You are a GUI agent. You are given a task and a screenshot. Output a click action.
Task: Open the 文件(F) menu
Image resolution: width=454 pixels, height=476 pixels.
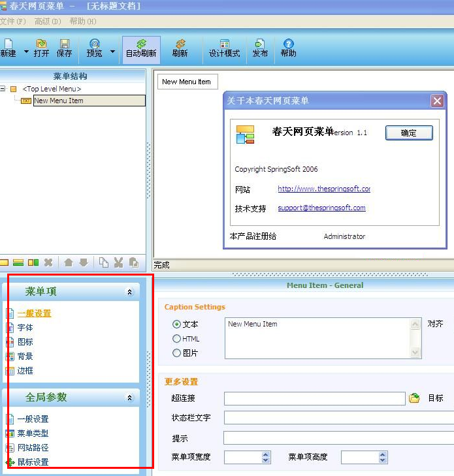coord(13,22)
